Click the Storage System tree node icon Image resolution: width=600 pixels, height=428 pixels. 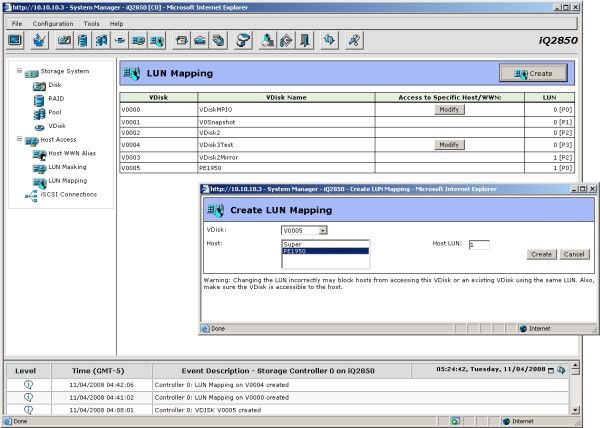pos(31,73)
